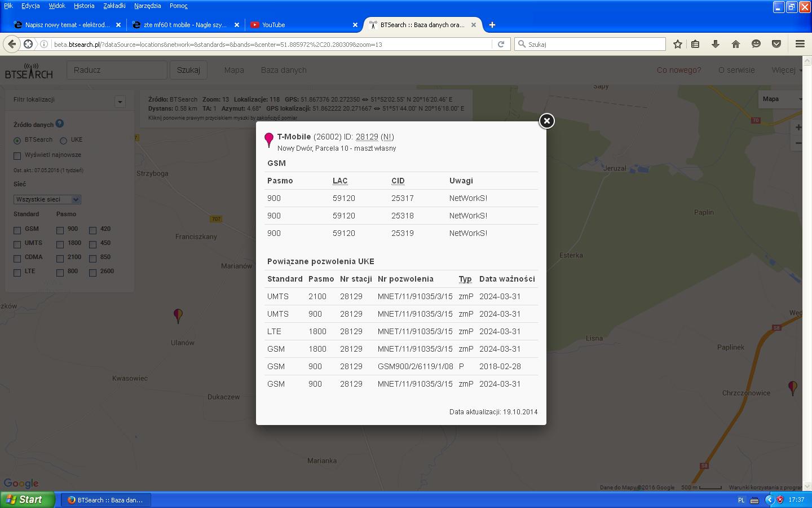
Task: Open the Firefox chat smiley icon
Action: click(756, 44)
